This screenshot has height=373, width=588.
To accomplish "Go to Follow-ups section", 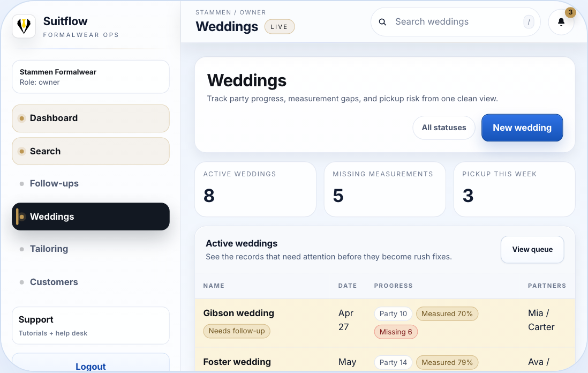I will [x=91, y=183].
